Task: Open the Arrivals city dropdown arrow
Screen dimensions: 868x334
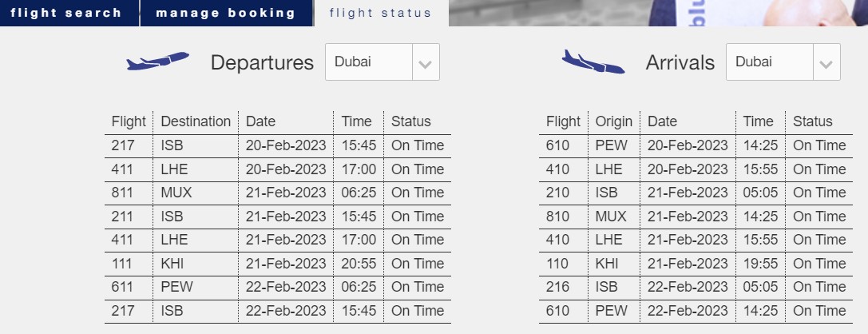Action: [826, 62]
